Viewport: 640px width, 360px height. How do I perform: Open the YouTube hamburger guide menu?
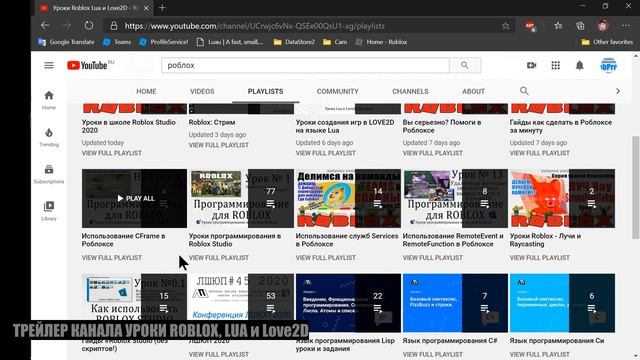coord(49,65)
